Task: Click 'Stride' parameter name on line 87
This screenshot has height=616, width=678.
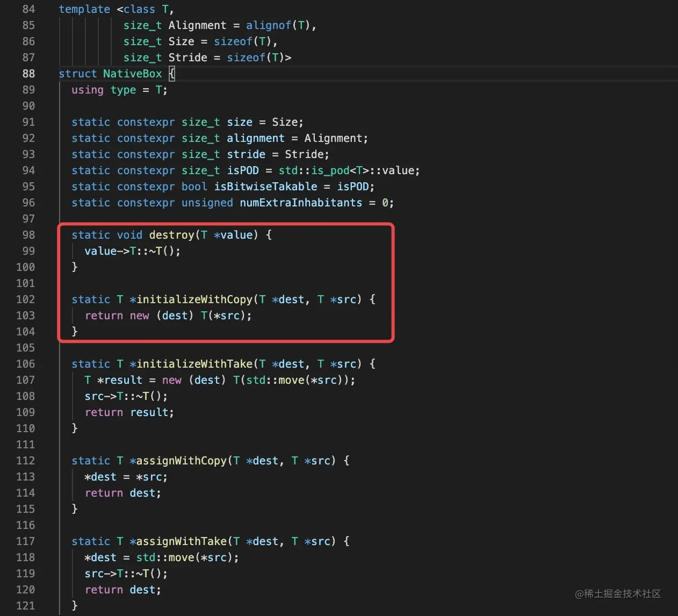Action: pyautogui.click(x=188, y=58)
